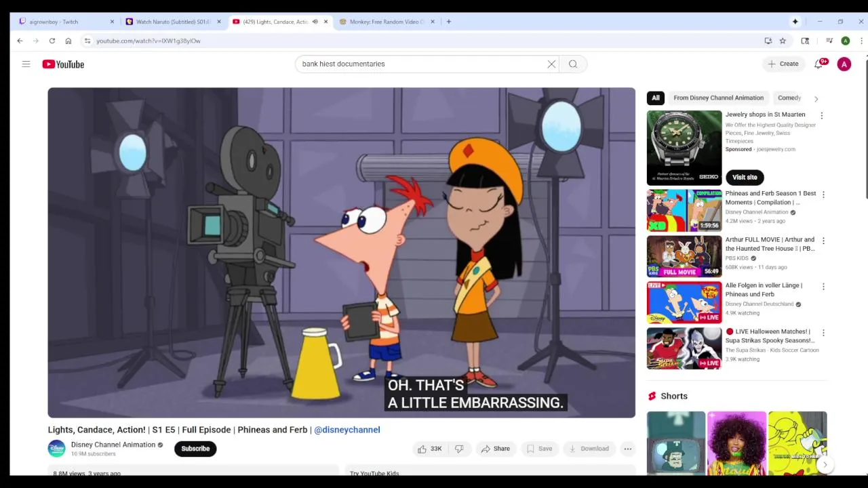Go to YouTube home via logo
The image size is (868, 488).
(63, 64)
